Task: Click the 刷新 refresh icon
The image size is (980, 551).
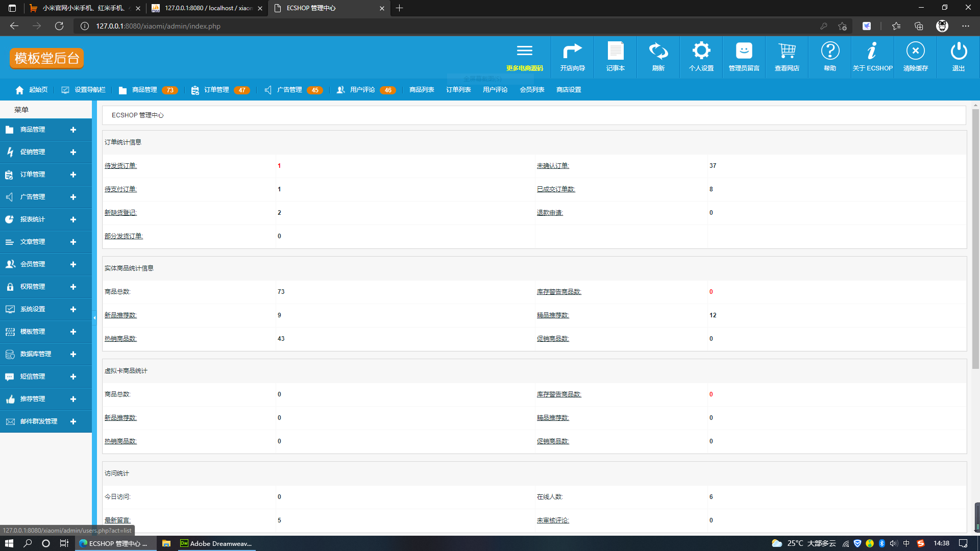Action: pyautogui.click(x=658, y=51)
